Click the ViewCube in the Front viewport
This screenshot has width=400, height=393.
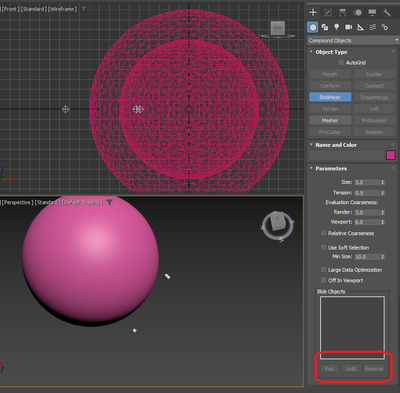pyautogui.click(x=278, y=29)
